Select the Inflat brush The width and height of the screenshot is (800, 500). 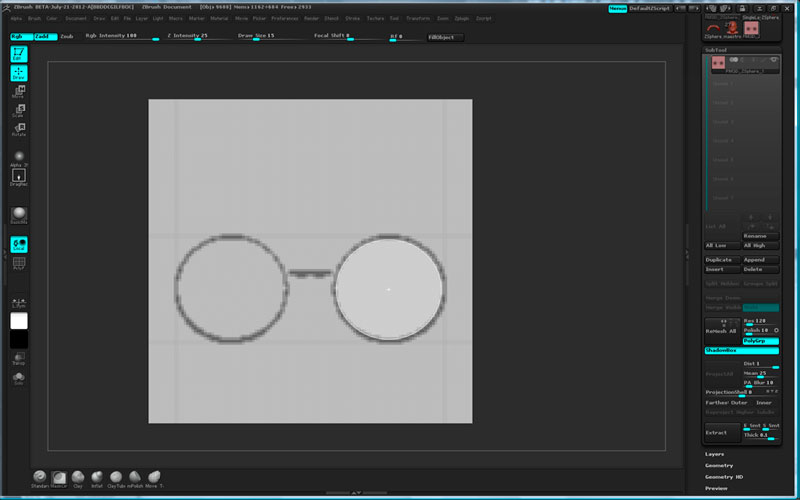point(96,479)
